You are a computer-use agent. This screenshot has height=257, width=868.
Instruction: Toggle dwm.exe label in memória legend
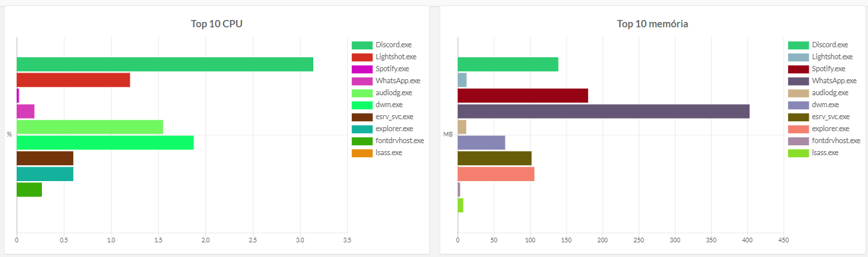(825, 105)
